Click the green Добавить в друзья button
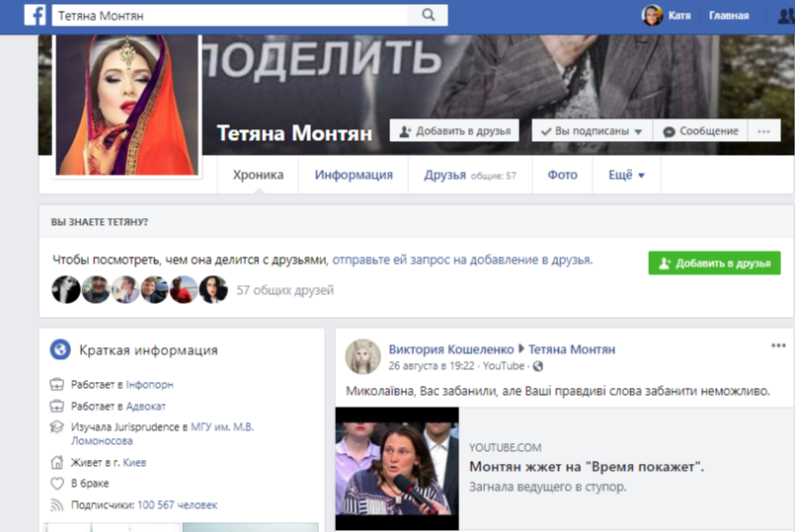 tap(713, 263)
